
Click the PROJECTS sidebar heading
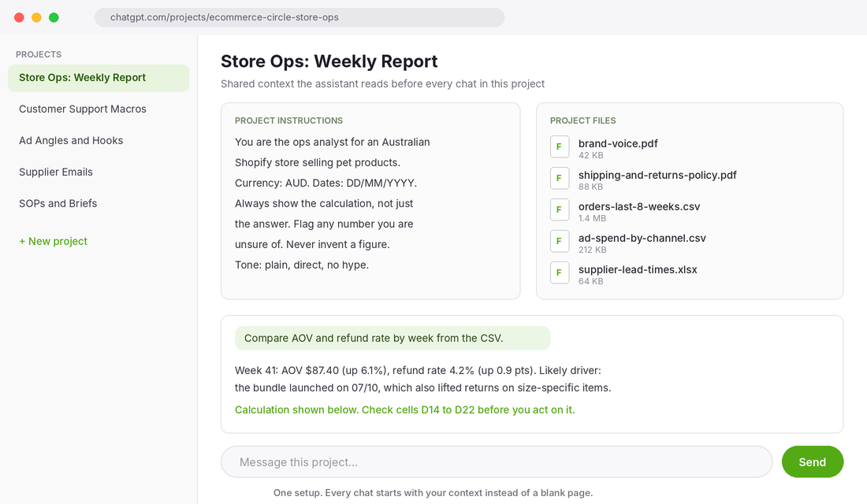point(39,54)
